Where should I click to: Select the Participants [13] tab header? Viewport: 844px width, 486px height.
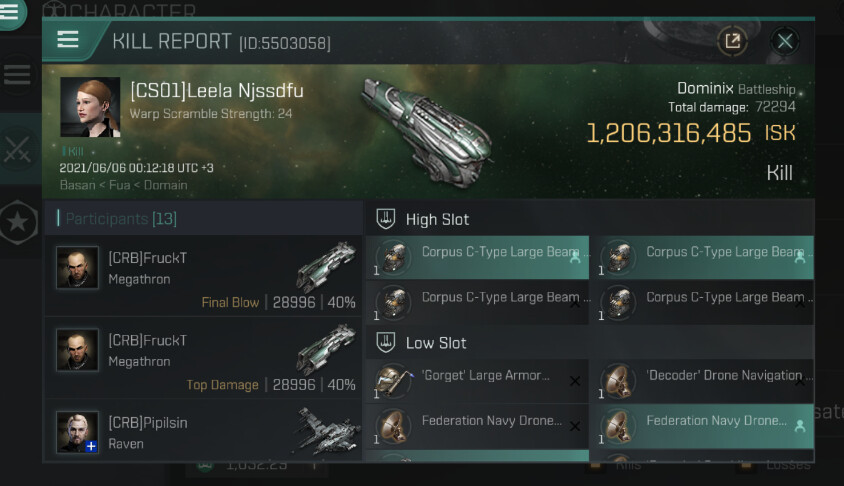pyautogui.click(x=121, y=218)
